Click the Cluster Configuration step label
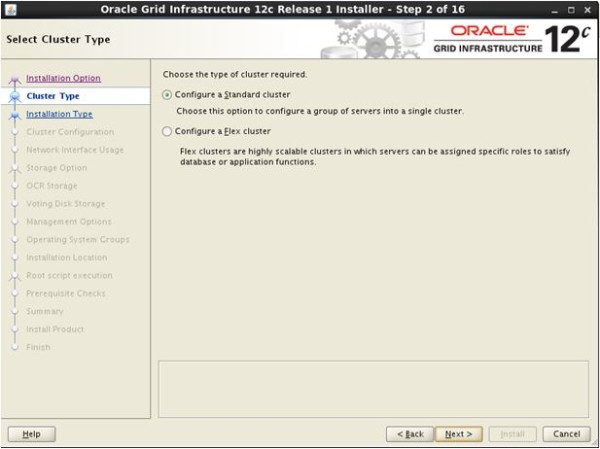This screenshot has width=600, height=449. coord(70,132)
